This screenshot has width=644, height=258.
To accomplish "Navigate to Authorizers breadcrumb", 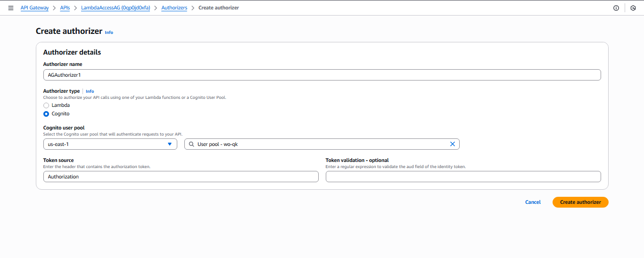I will pyautogui.click(x=174, y=8).
